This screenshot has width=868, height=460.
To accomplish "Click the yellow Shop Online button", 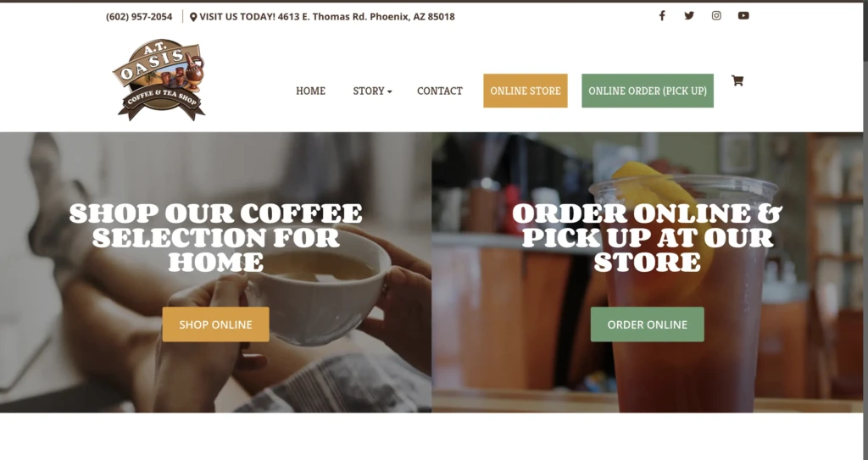I will [x=216, y=324].
